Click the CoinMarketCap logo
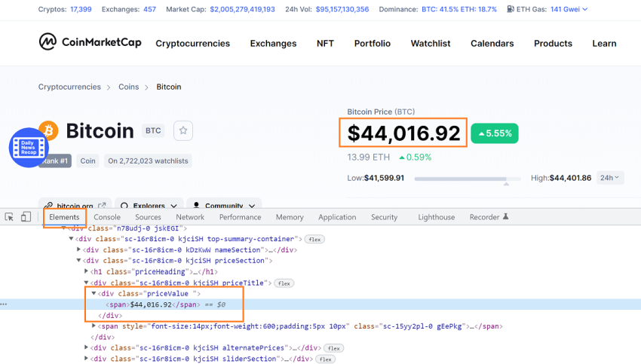Screen dimensions: 641x364 pos(90,42)
